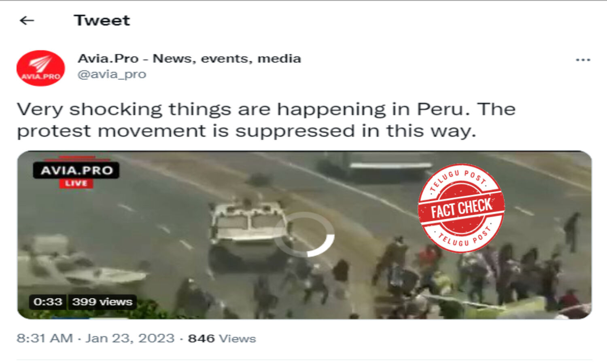Click the AVIA.PRO watermark in the video

point(76,170)
